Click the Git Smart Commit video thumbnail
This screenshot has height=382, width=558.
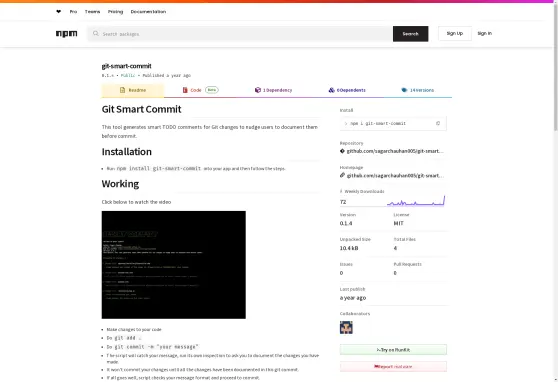point(174,265)
